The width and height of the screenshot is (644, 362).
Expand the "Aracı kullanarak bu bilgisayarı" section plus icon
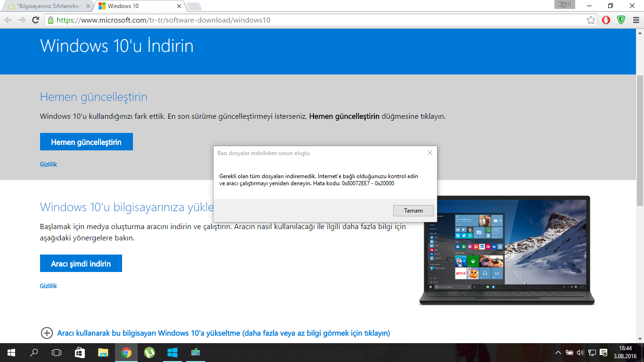[47, 333]
